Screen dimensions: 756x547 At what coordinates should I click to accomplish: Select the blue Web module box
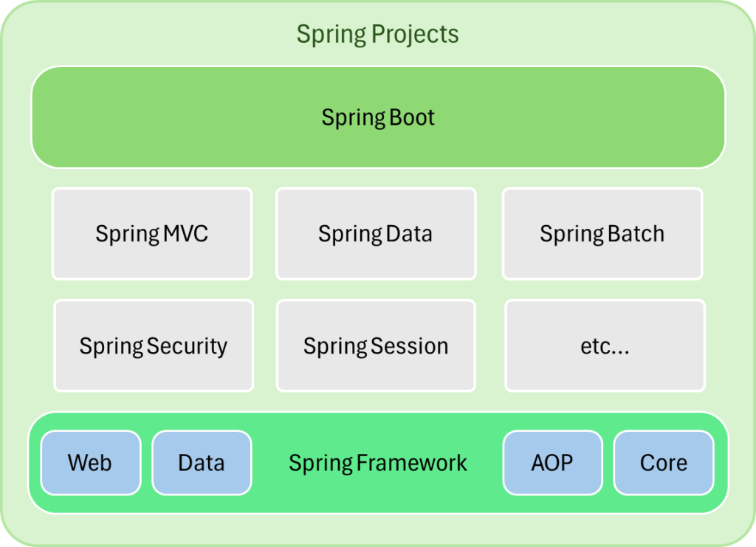tap(90, 463)
